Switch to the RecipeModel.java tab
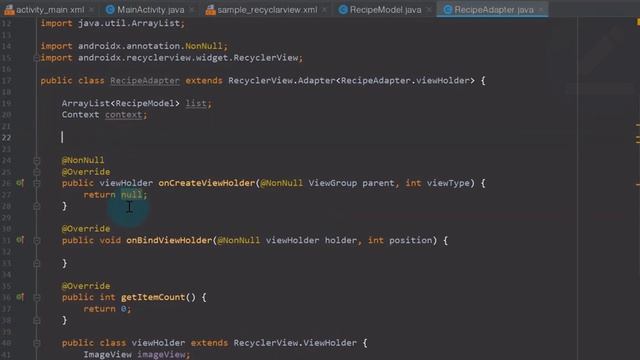 point(385,9)
